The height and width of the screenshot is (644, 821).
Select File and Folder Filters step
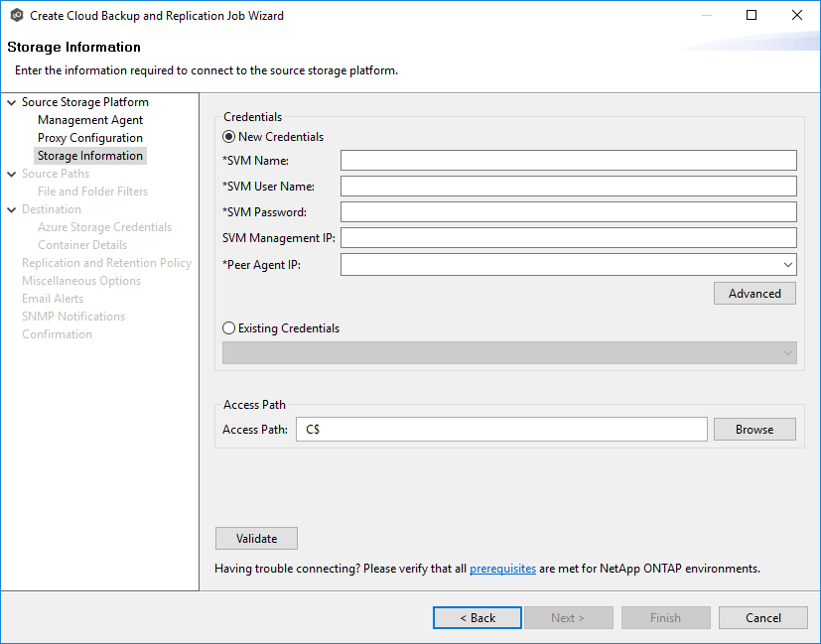tap(92, 192)
